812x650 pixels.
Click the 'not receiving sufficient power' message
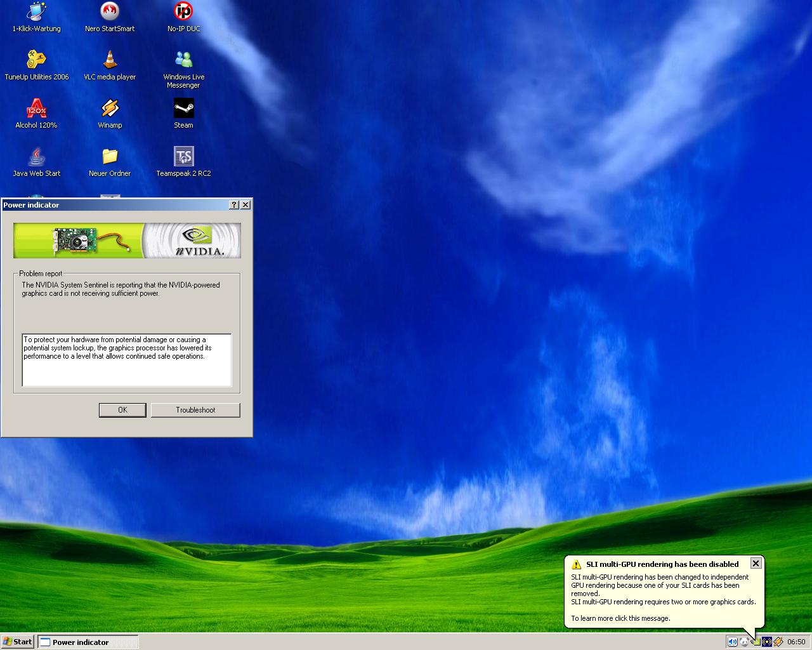[121, 289]
